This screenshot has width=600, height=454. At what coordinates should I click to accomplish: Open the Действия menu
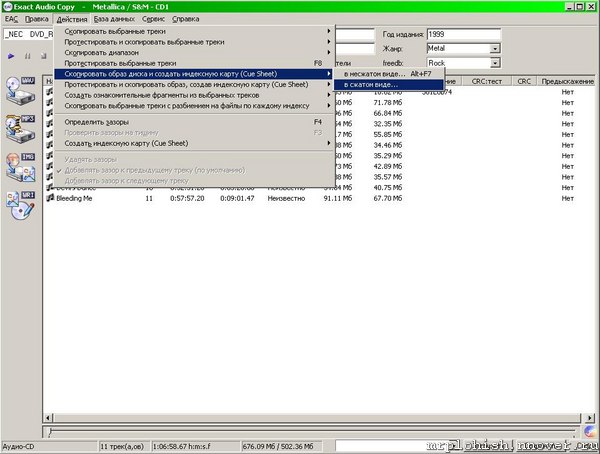click(x=72, y=19)
